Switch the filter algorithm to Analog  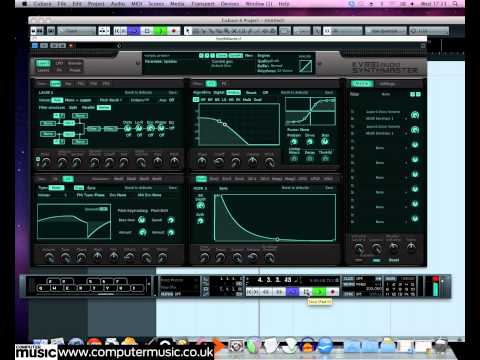(233, 92)
